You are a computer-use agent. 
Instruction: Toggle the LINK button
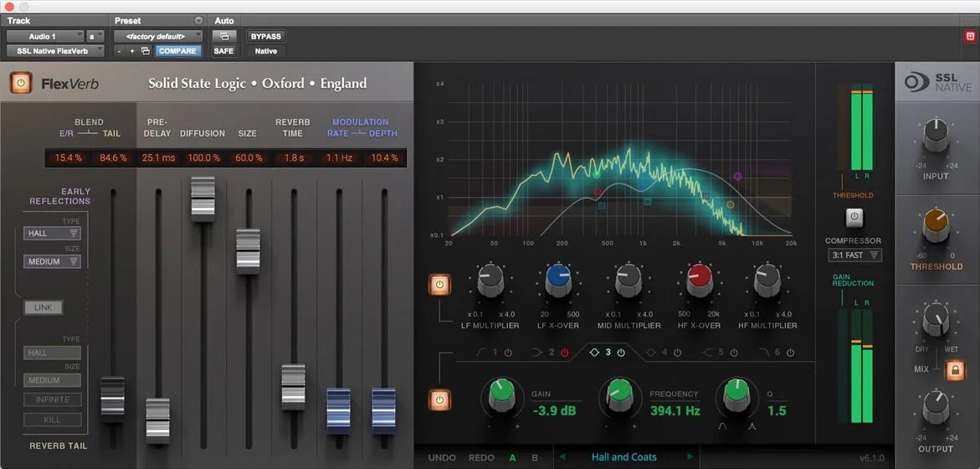44,307
